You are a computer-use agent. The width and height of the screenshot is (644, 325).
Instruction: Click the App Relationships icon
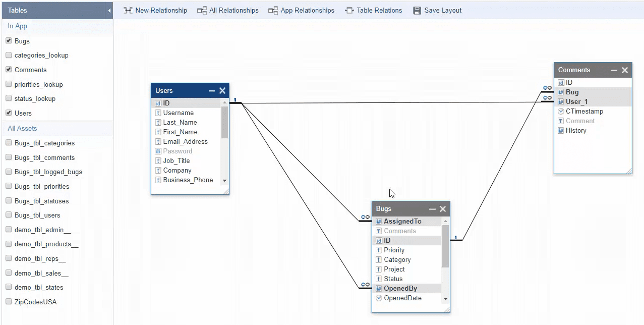[273, 11]
